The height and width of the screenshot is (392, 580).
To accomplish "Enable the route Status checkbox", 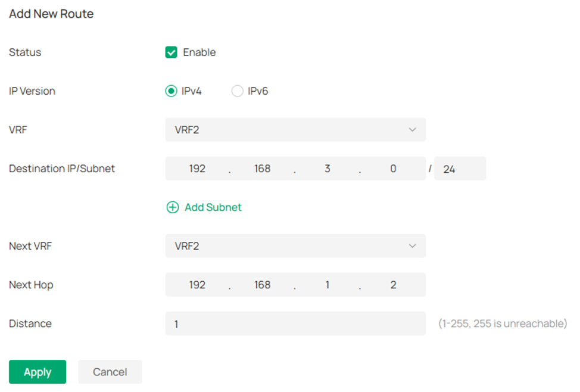I will tap(171, 52).
